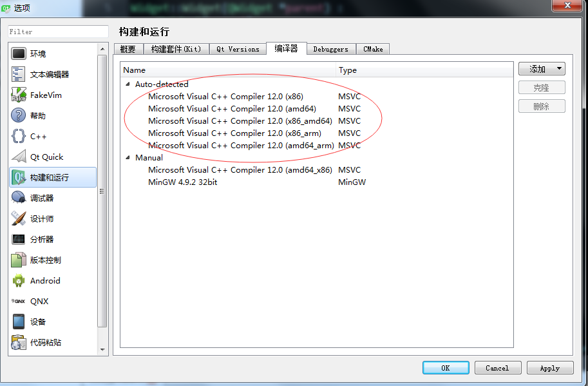Collapse the Manual compilers group
The width and height of the screenshot is (588, 386).
[128, 157]
